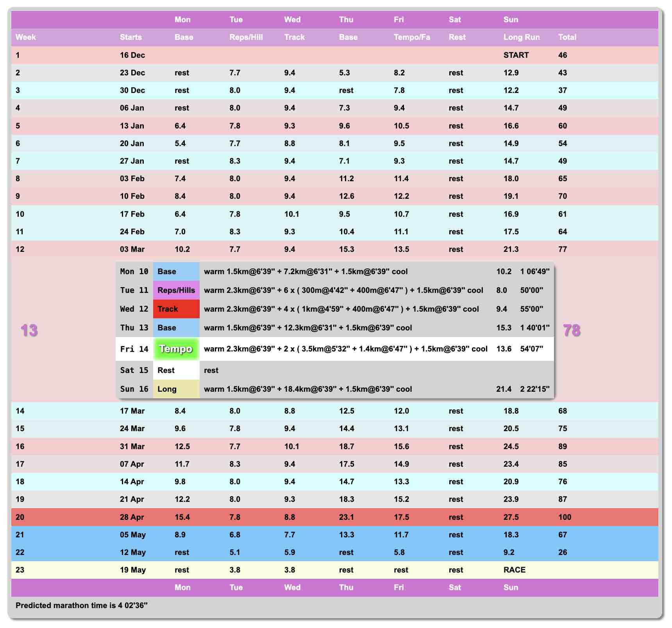Select the Sun 16 long run duration 2 22'15"
The width and height of the screenshot is (672, 628).
(535, 389)
